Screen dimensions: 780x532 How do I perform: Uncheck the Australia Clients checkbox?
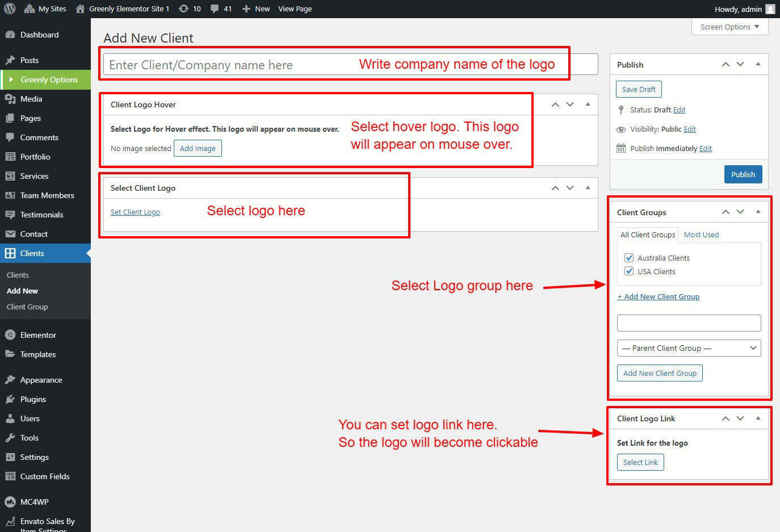point(629,258)
